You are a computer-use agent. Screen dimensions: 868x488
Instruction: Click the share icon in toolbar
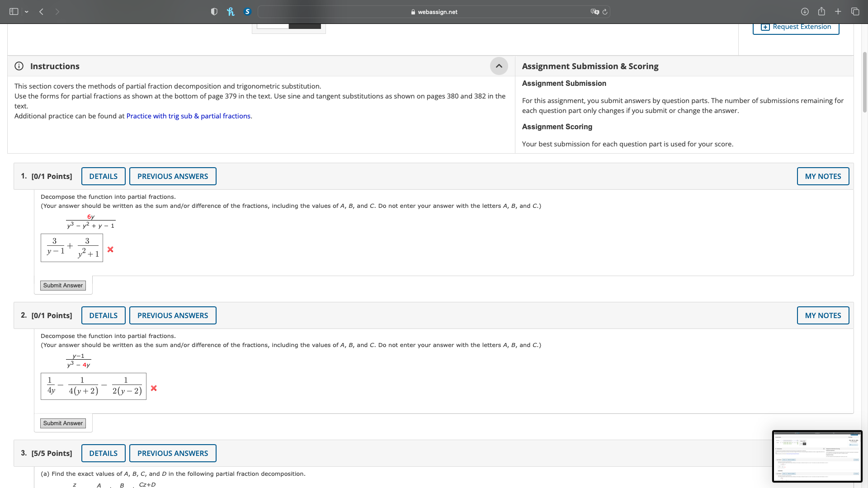(821, 12)
